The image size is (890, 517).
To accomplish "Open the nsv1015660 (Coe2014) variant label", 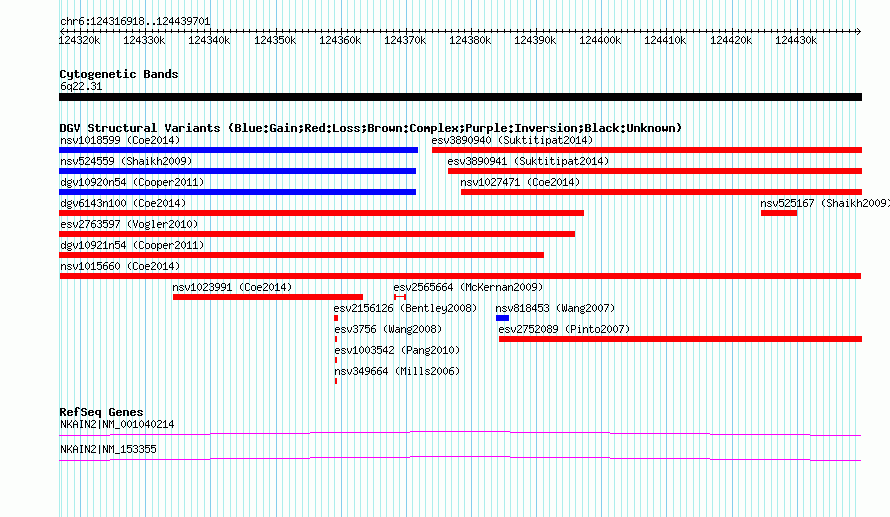I will pyautogui.click(x=120, y=266).
